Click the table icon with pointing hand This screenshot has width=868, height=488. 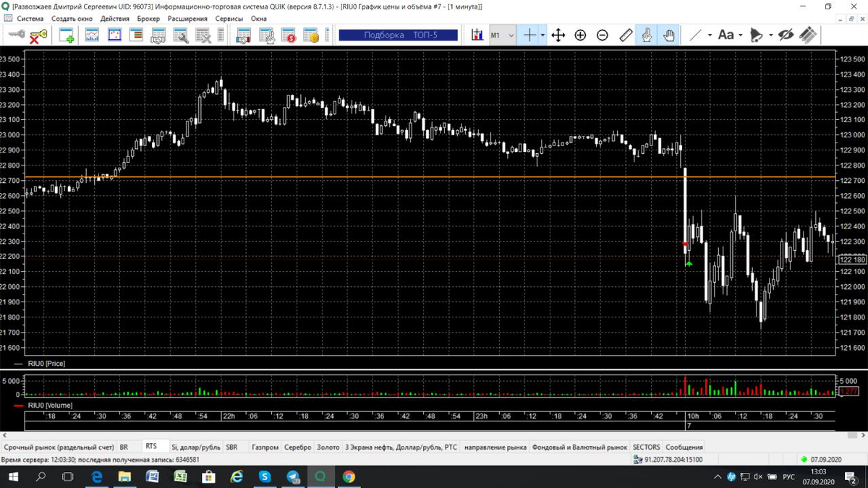pos(266,35)
